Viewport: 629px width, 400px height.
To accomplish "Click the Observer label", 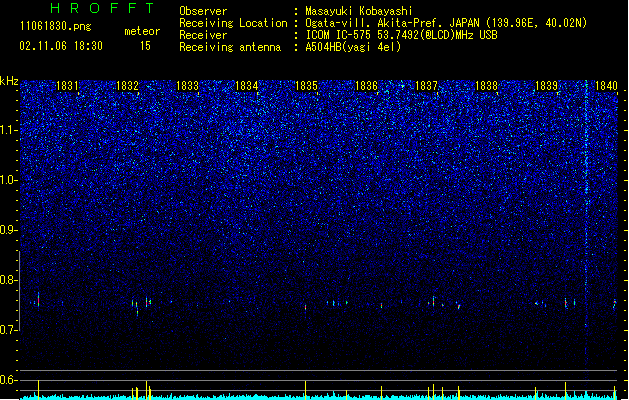I will 203,11.
